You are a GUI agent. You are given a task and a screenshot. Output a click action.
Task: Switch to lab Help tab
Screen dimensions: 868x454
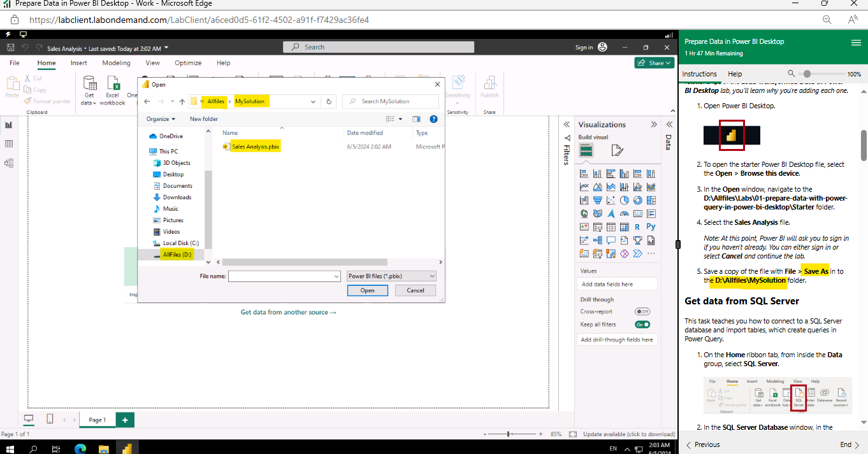pos(735,74)
